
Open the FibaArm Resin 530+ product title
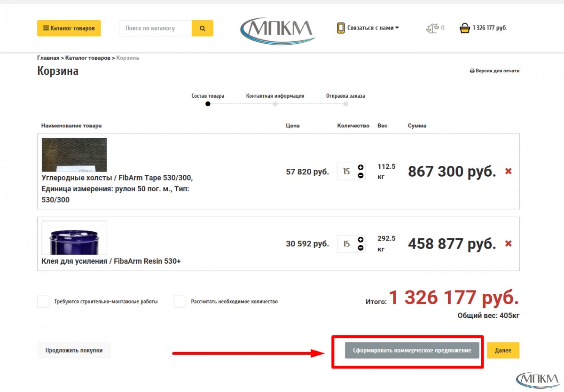click(x=111, y=261)
